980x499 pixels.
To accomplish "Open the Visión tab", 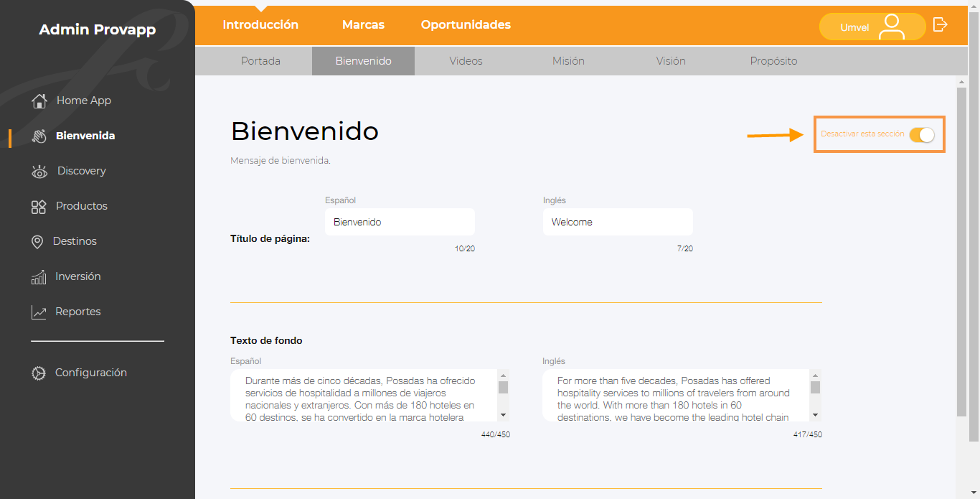I will [671, 61].
